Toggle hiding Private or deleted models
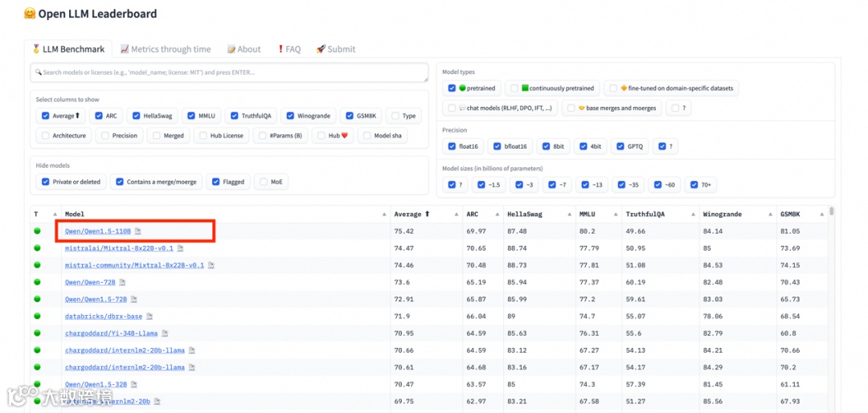 tap(45, 182)
